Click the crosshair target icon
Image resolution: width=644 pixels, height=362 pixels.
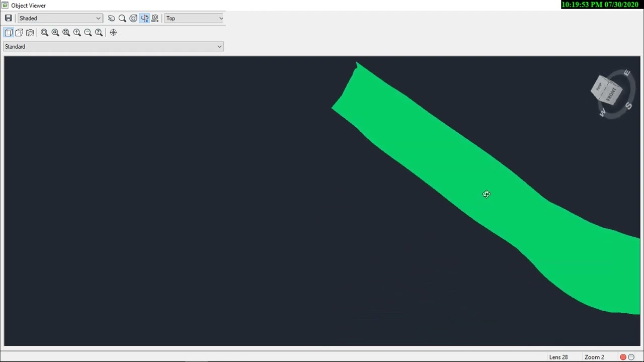click(113, 32)
